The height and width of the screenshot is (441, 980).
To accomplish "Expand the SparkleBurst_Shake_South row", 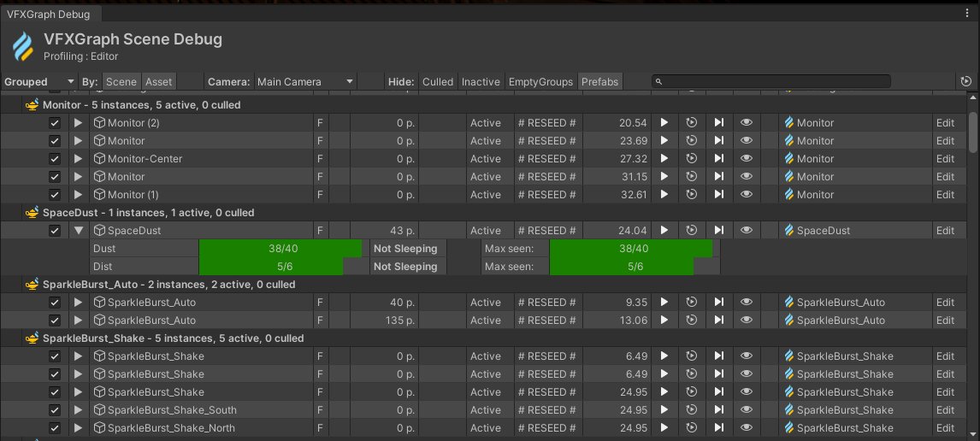I will coord(78,410).
